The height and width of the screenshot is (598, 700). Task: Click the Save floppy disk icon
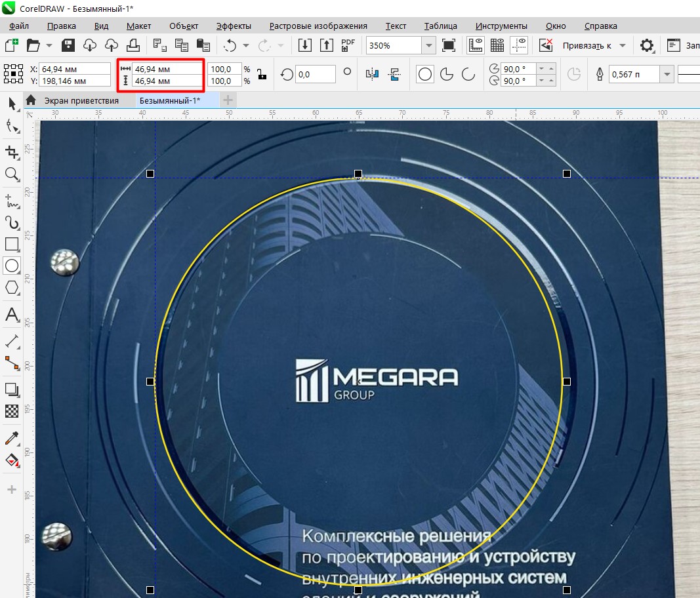pyautogui.click(x=68, y=45)
